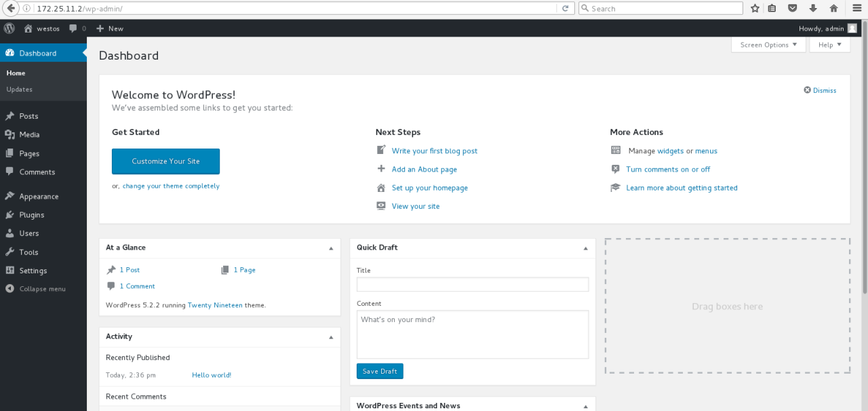Click into the Quick Draft Title field
Screen dimensions: 868x411
coord(473,284)
